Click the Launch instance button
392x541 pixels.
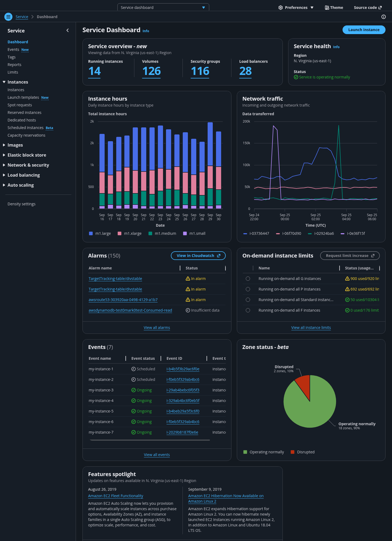[364, 30]
